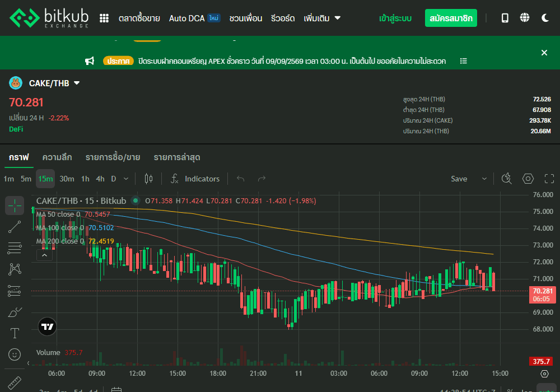Screen dimensions: 560x392
Task: Open the Indicators dialog
Action: [x=195, y=179]
